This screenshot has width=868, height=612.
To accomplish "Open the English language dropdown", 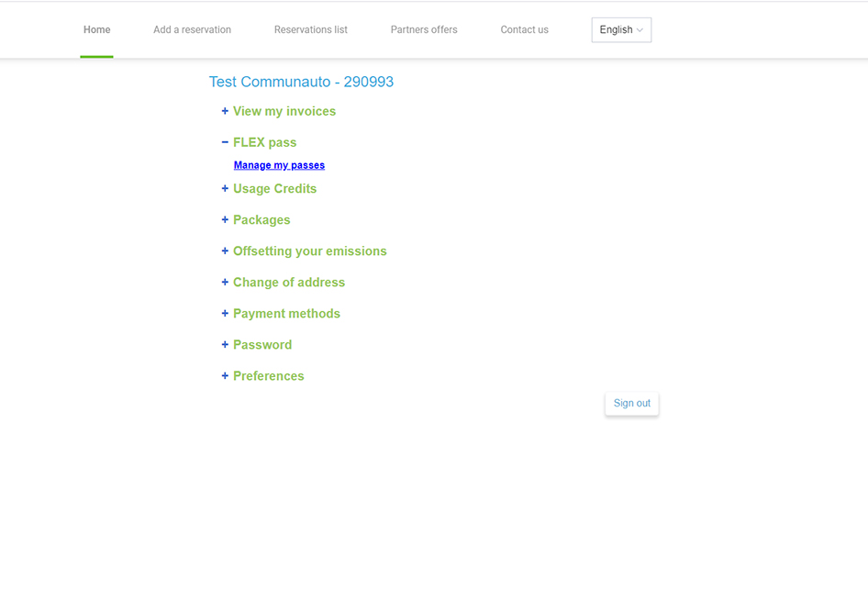I will pos(621,30).
